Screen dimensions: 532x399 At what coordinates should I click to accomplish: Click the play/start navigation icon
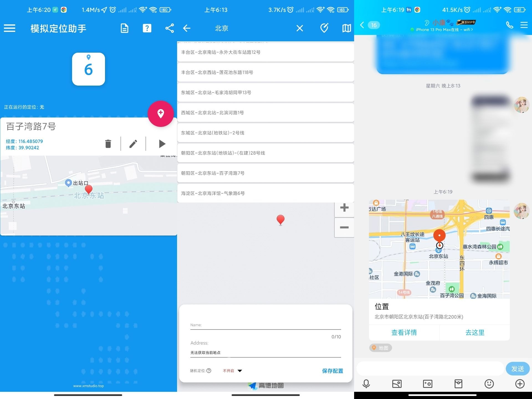162,144
